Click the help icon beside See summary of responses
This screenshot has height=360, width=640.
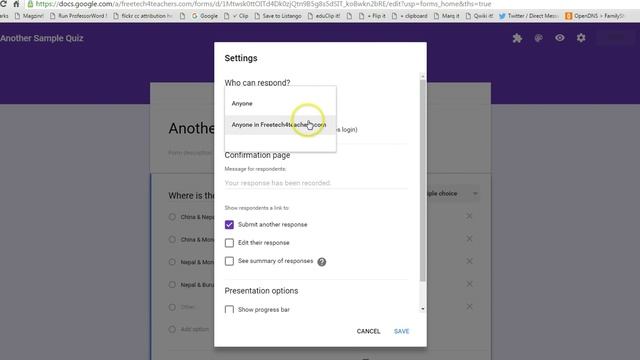[322, 262]
